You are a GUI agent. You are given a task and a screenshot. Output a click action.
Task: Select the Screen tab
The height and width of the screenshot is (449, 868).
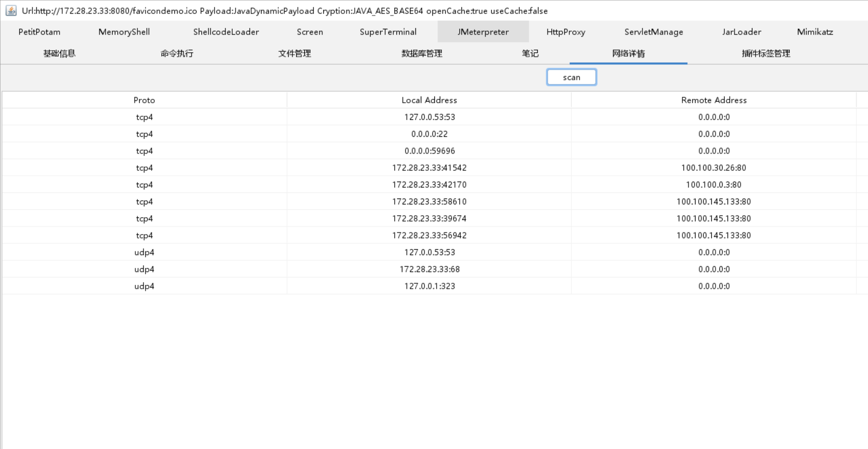[309, 32]
